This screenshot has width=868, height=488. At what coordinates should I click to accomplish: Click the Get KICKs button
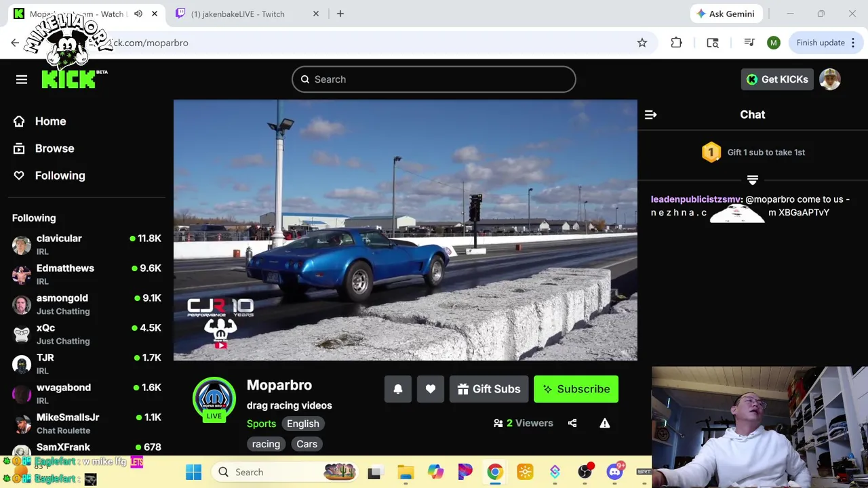[777, 79]
